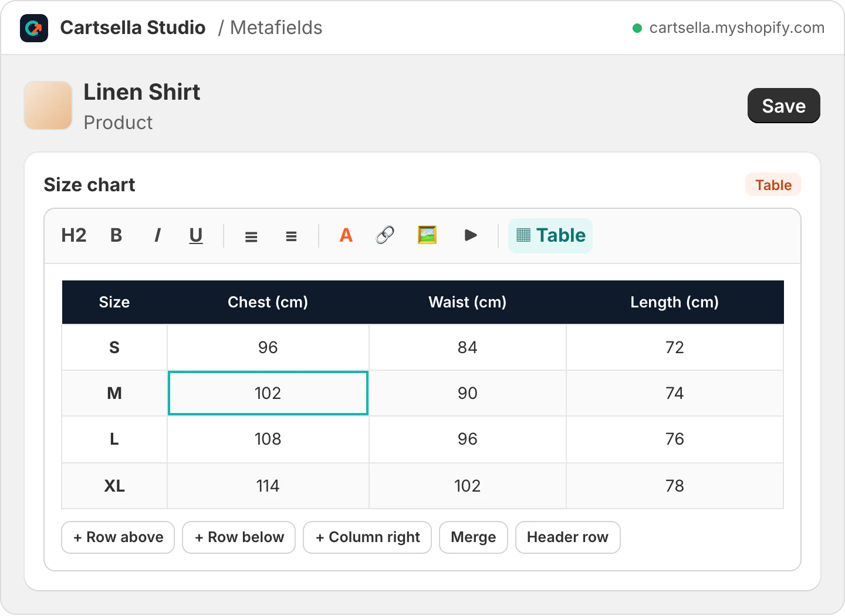
Task: Click the 'Size chart' field title
Action: click(x=89, y=185)
